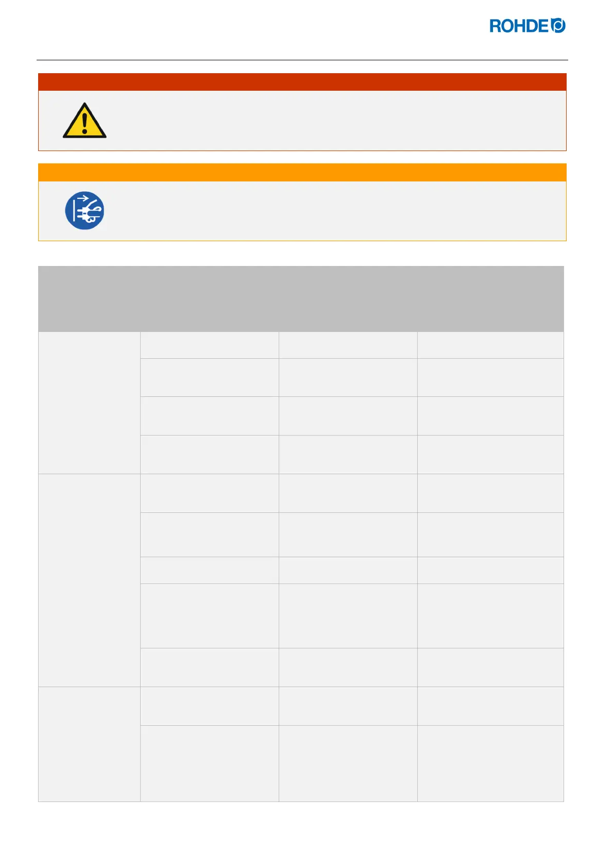Select the middle merged cell in table's first column
This screenshot has width=613, height=868.
coord(89,580)
